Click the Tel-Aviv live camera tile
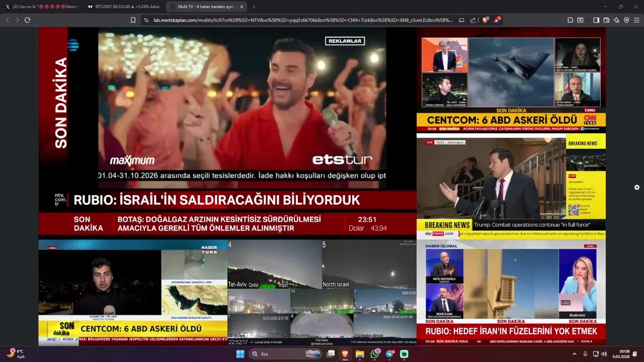This screenshot has height=362, width=644. tap(275, 264)
